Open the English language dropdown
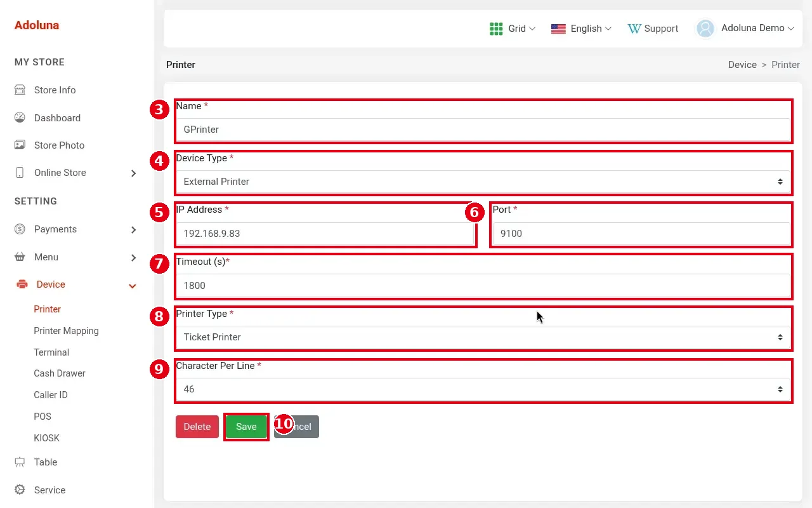 [591, 29]
